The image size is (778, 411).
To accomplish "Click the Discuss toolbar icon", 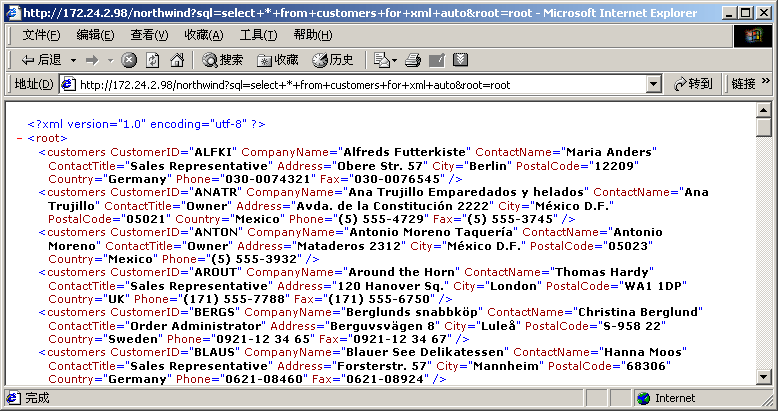I will [461, 60].
